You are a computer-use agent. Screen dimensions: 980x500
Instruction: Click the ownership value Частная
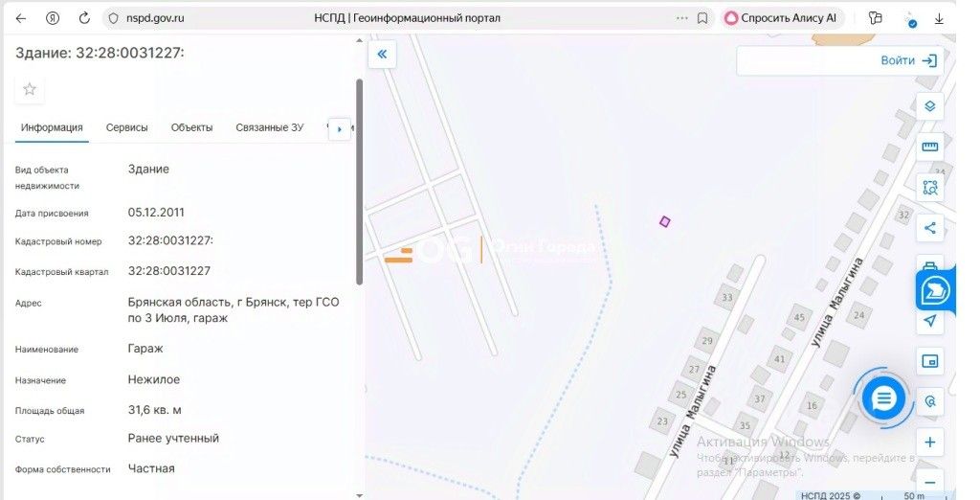(x=151, y=468)
